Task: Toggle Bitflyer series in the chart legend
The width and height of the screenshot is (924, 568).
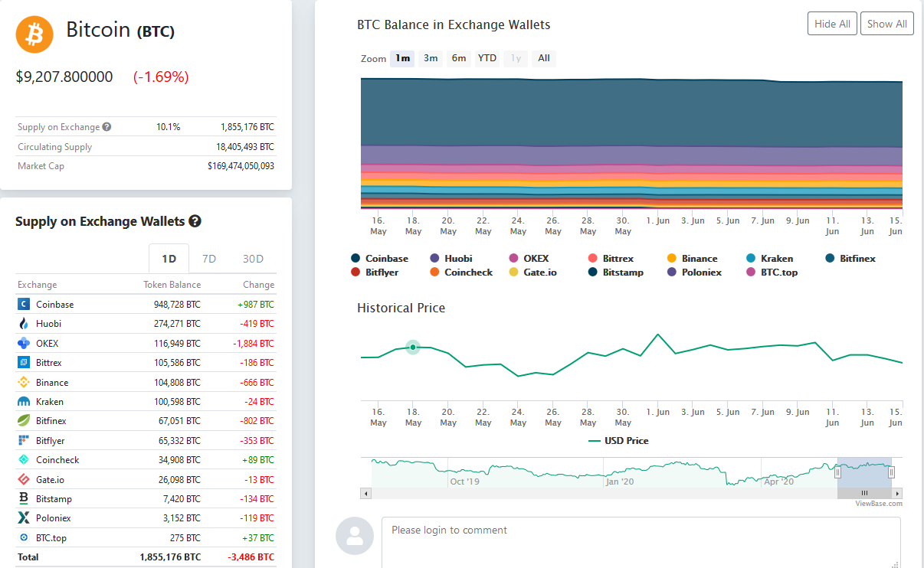Action: coord(375,273)
